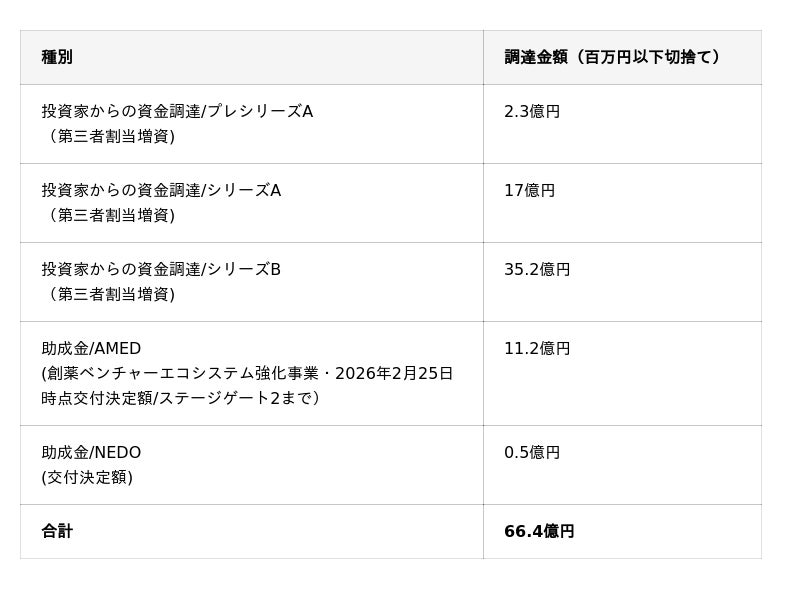Click the 創薬ベンチャーエコシステム強化事業 description line
Viewport: 800px width, 589px height.
(247, 373)
